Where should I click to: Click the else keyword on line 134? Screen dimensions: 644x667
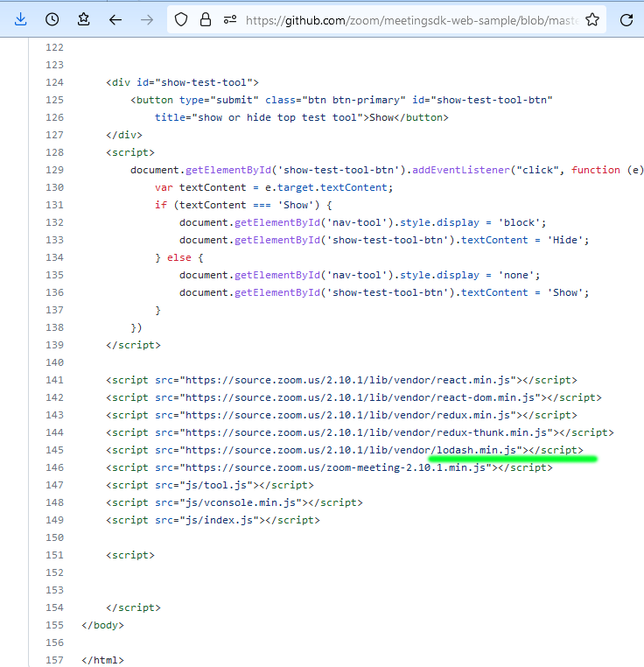click(x=179, y=257)
